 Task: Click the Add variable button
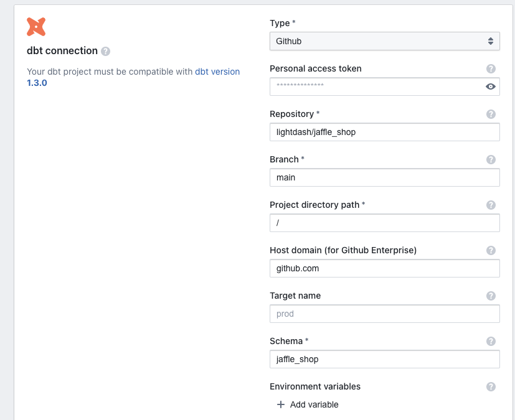coord(308,404)
